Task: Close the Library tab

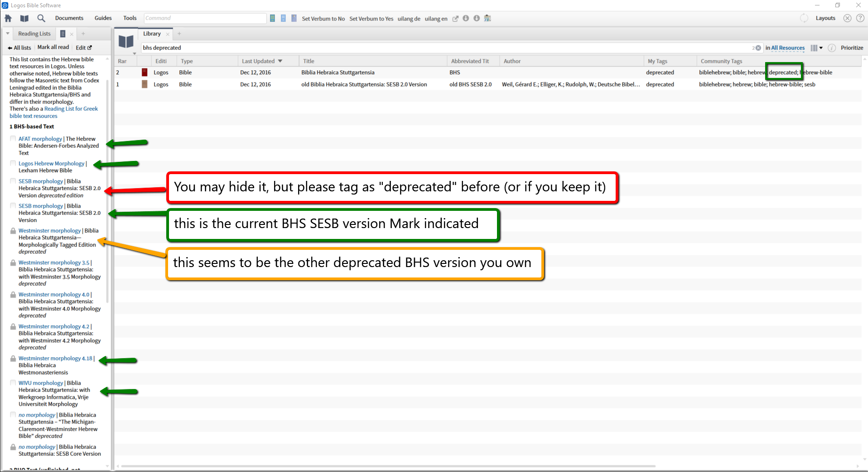Action: 168,34
